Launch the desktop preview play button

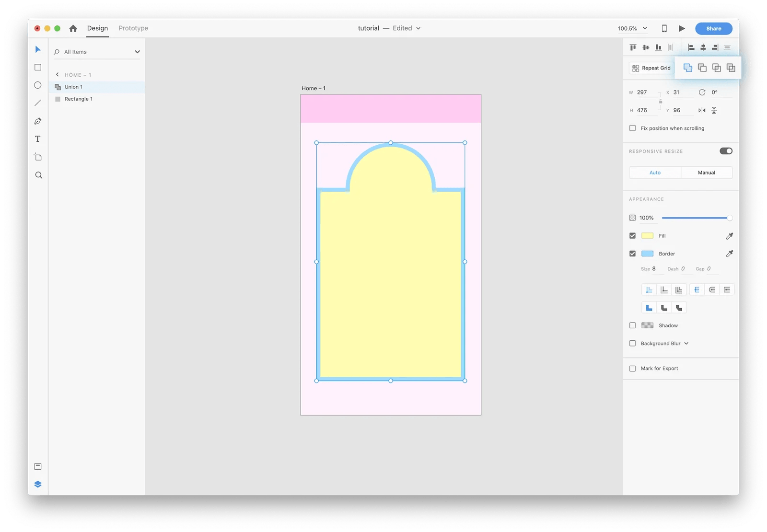pyautogui.click(x=682, y=28)
